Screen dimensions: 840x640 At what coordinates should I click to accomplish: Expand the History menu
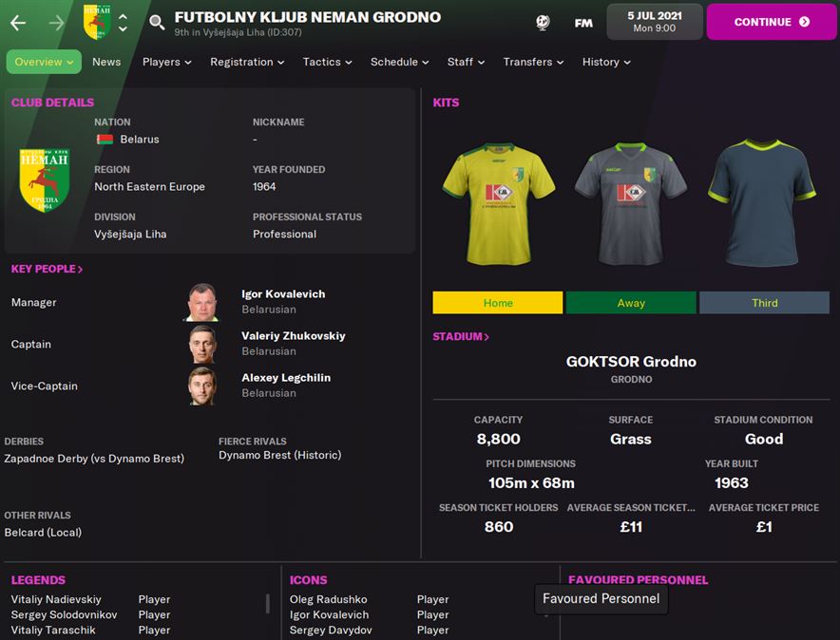coord(606,62)
